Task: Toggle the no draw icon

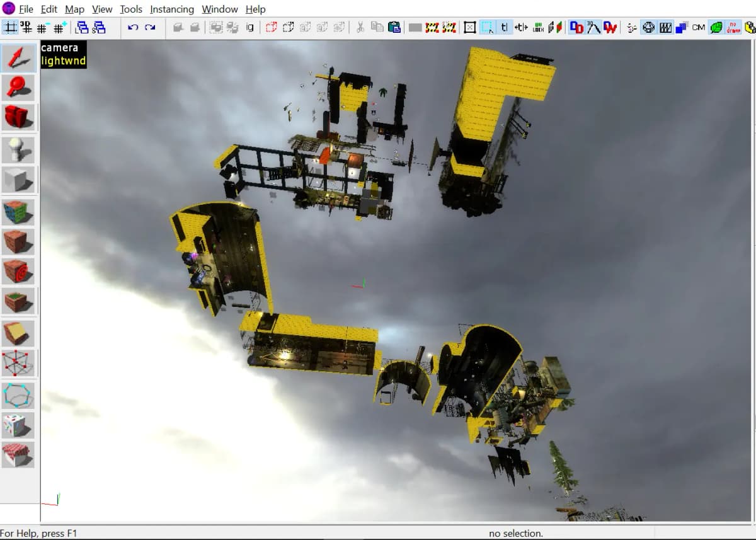Action: [x=733, y=27]
